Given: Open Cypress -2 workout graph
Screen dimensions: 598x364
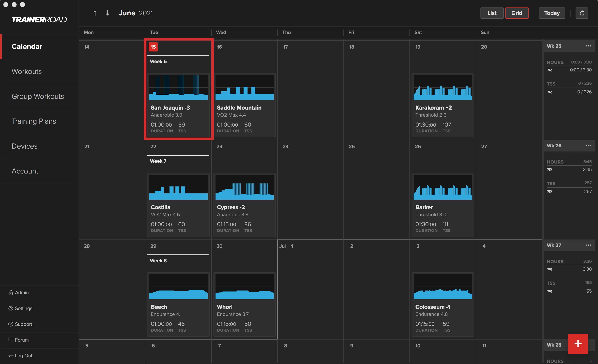Looking at the screenshot, I should coord(244,187).
